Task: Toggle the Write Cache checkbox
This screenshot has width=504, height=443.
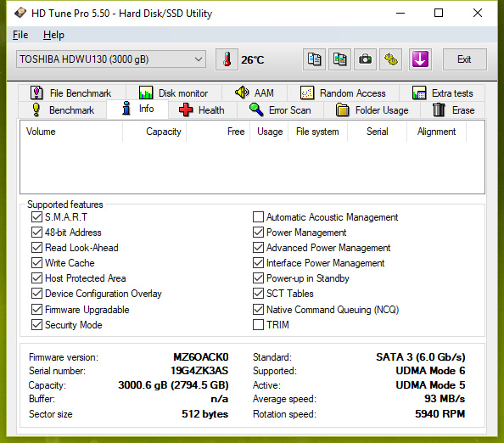Action: click(36, 262)
